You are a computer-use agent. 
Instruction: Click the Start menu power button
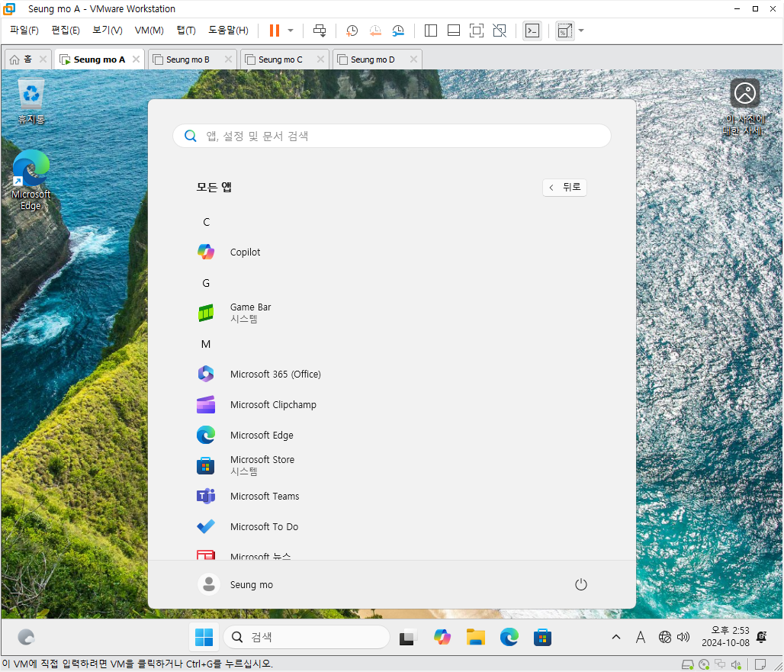tap(580, 584)
